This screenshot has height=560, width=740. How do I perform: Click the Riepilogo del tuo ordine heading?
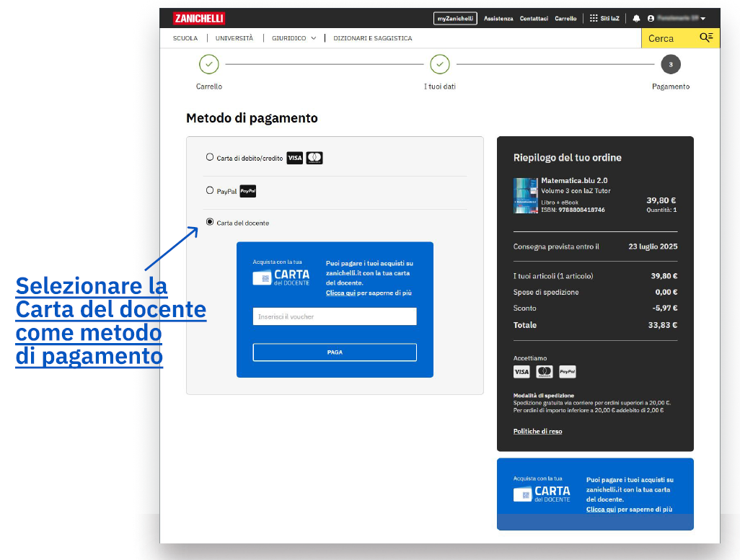(x=568, y=158)
